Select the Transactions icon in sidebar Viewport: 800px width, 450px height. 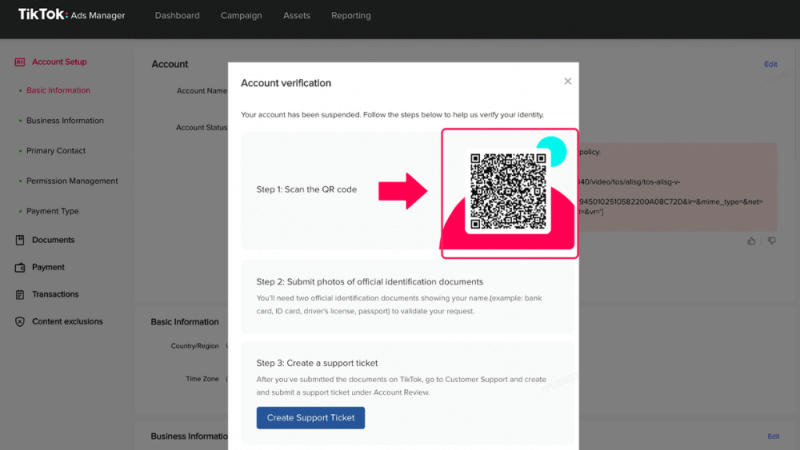[x=20, y=294]
